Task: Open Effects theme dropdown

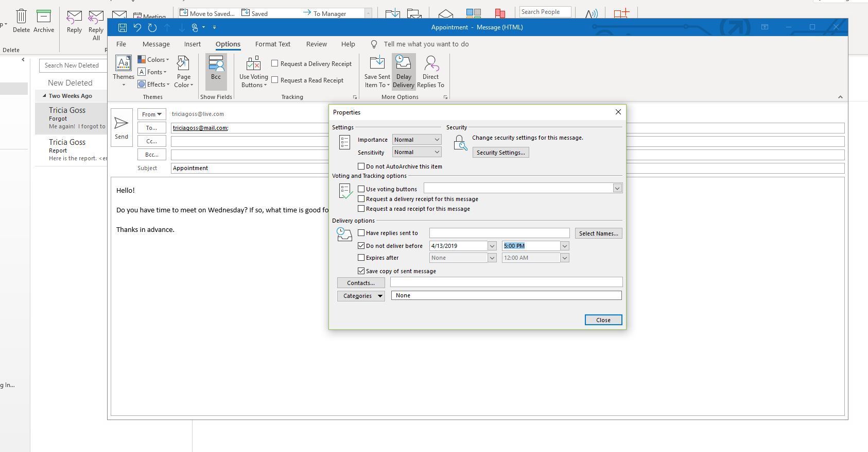Action: click(153, 84)
